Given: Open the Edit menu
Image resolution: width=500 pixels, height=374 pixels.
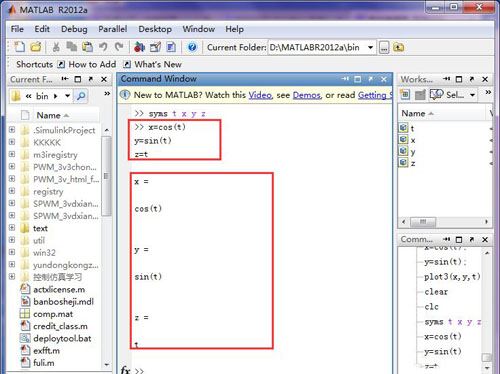Looking at the screenshot, I should point(42,29).
